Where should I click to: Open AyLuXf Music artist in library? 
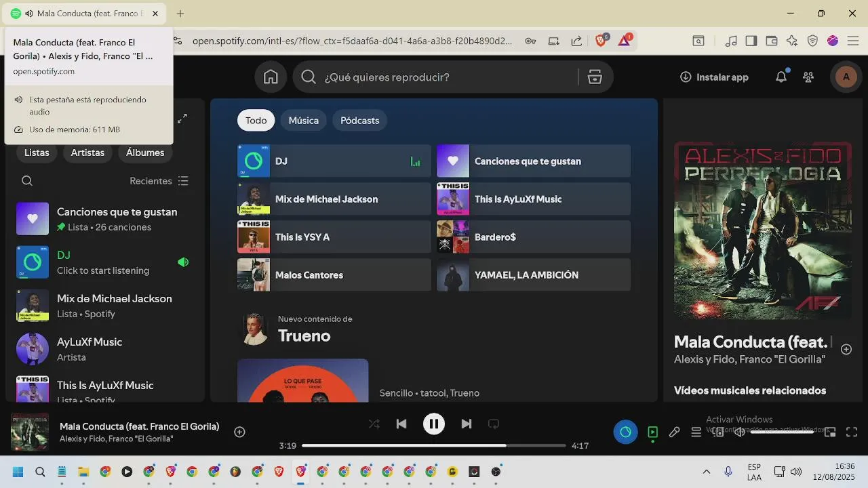tap(105, 349)
